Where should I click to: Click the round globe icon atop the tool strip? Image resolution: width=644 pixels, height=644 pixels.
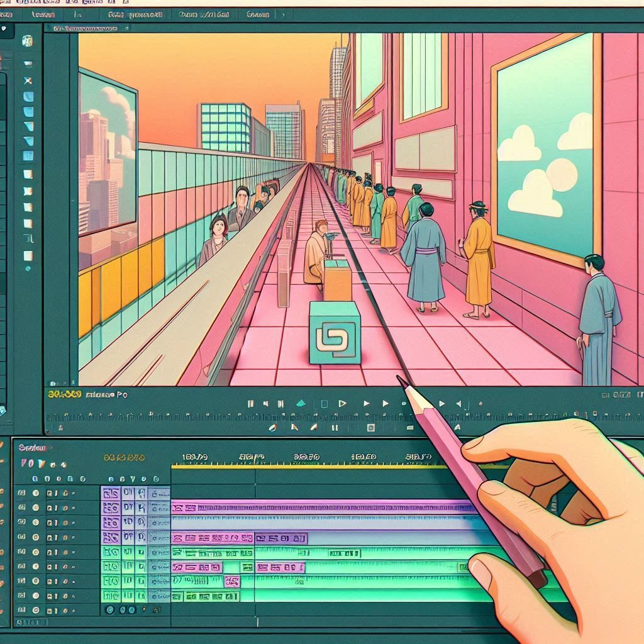27,41
